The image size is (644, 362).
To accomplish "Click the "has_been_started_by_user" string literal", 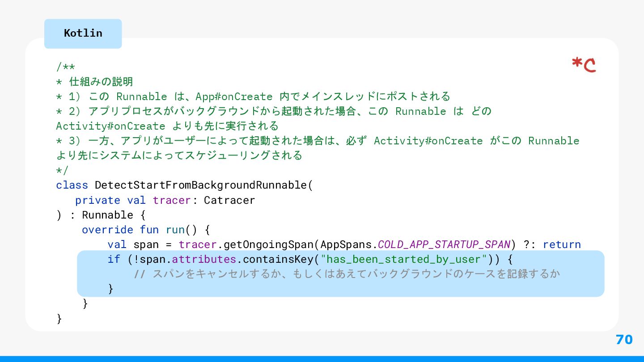I will click(x=404, y=259).
